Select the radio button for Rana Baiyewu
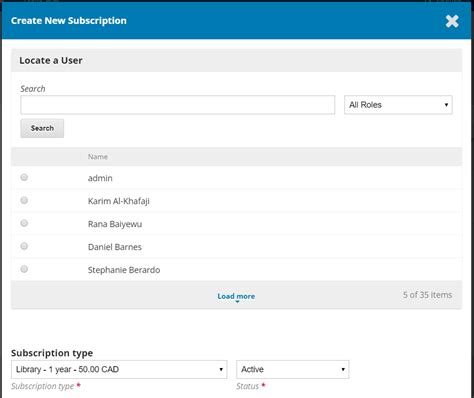 [x=24, y=223]
